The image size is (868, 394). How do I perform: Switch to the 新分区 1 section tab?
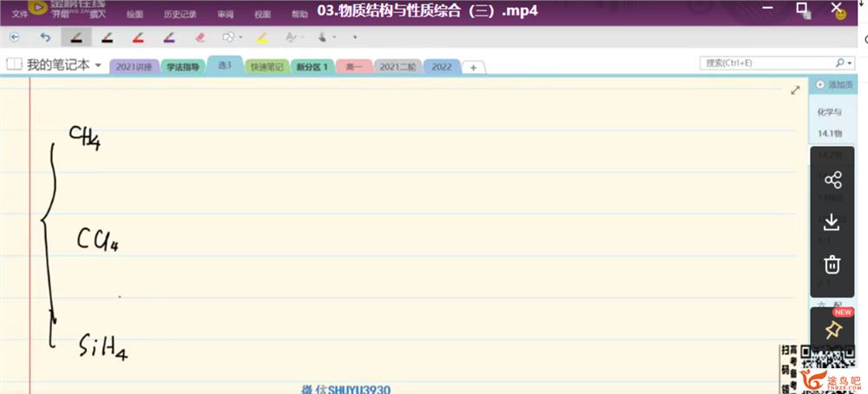[312, 67]
